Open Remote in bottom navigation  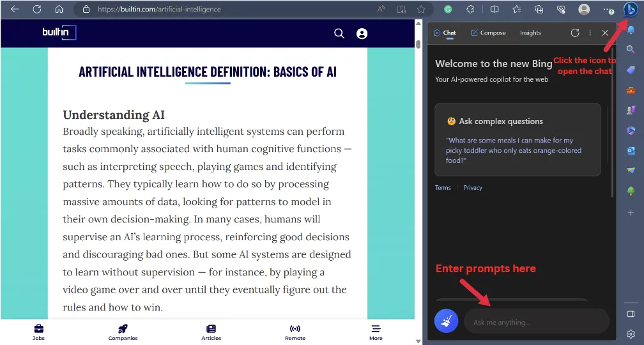295,332
